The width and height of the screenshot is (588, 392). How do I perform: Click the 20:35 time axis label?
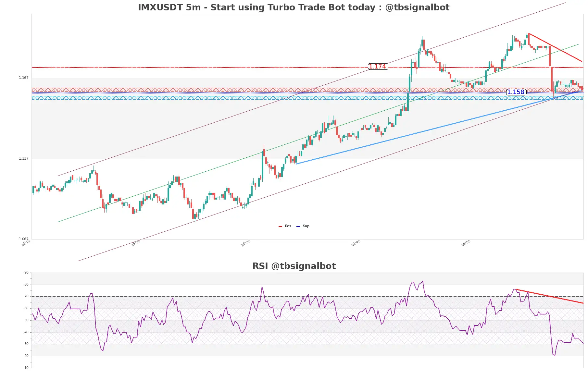[x=246, y=243]
